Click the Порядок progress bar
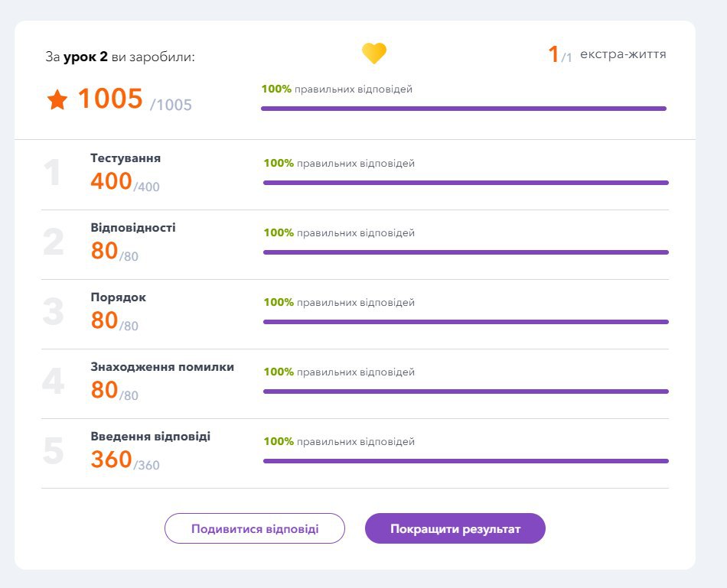The width and height of the screenshot is (727, 588). coord(465,322)
